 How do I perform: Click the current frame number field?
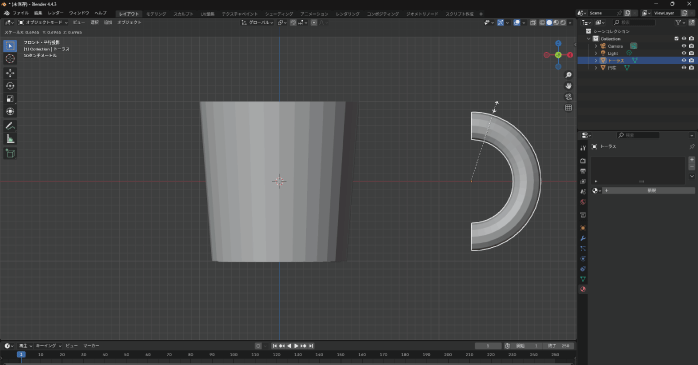pyautogui.click(x=488, y=346)
